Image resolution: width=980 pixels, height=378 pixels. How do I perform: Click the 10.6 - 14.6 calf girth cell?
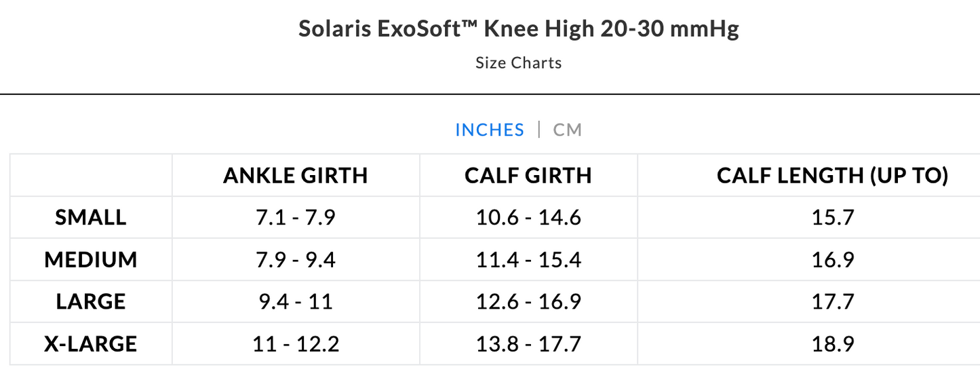528,218
